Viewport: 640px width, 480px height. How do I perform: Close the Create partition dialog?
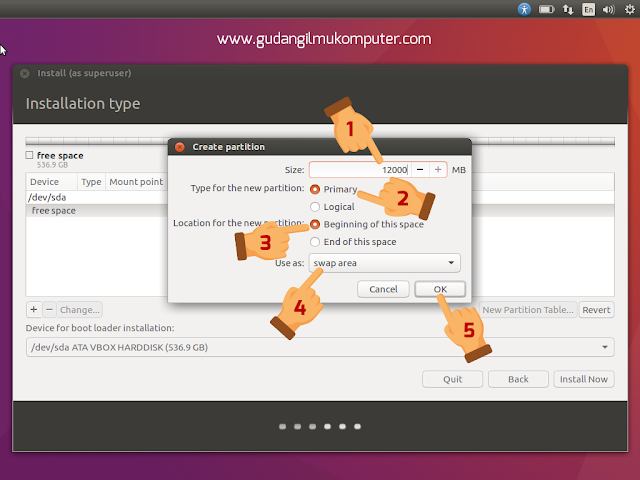pyautogui.click(x=180, y=147)
